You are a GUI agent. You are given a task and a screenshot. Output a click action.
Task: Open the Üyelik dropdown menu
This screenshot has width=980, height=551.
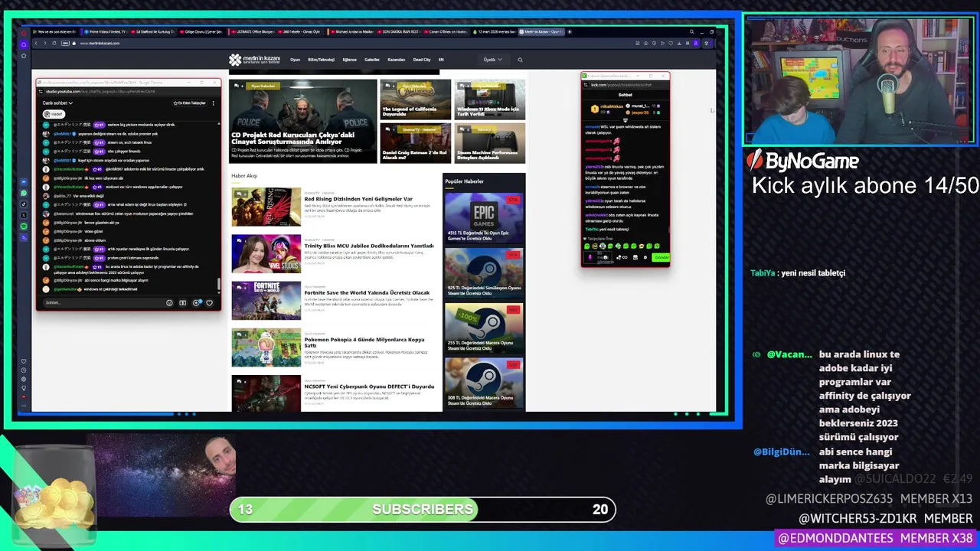(493, 60)
